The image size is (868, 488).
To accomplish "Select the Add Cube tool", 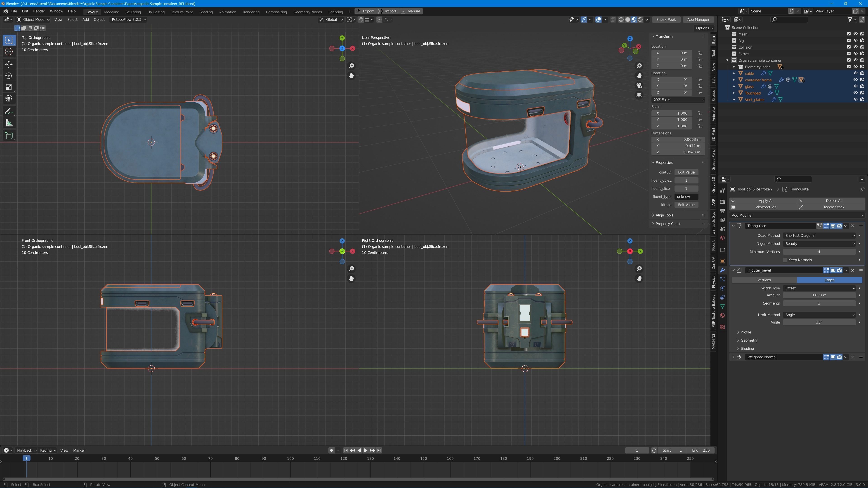I will pyautogui.click(x=9, y=135).
